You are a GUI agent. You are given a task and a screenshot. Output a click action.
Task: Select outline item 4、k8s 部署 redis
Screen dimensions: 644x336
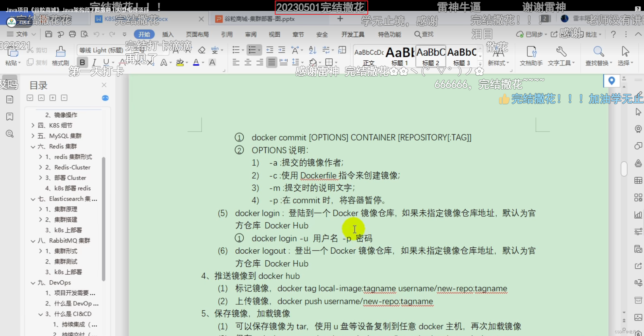(68, 188)
